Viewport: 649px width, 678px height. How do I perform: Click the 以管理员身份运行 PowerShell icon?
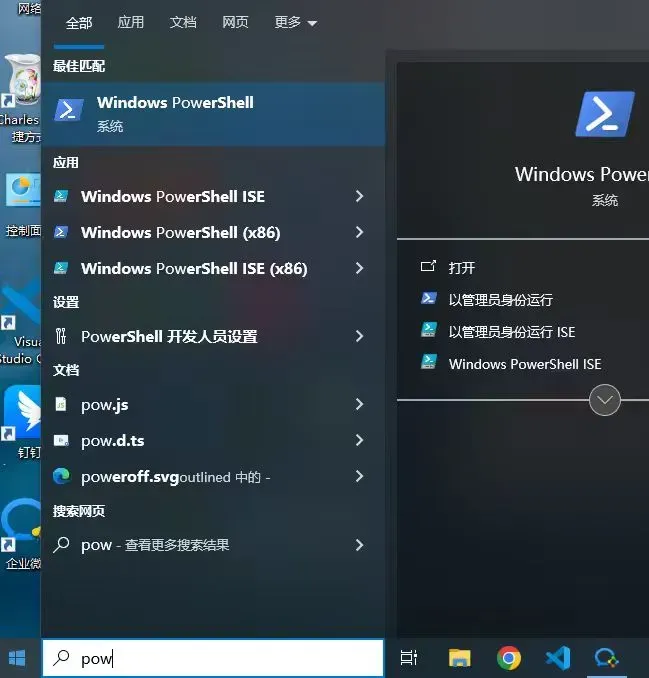pos(428,298)
